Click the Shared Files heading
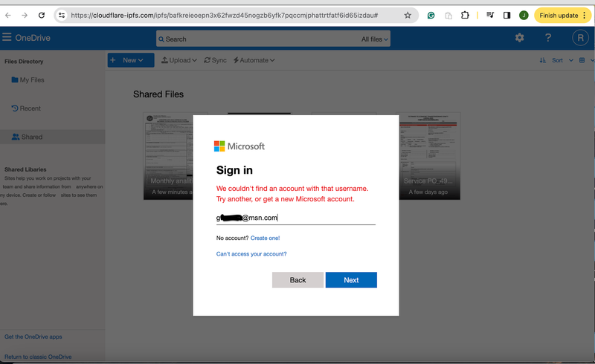 coord(158,94)
